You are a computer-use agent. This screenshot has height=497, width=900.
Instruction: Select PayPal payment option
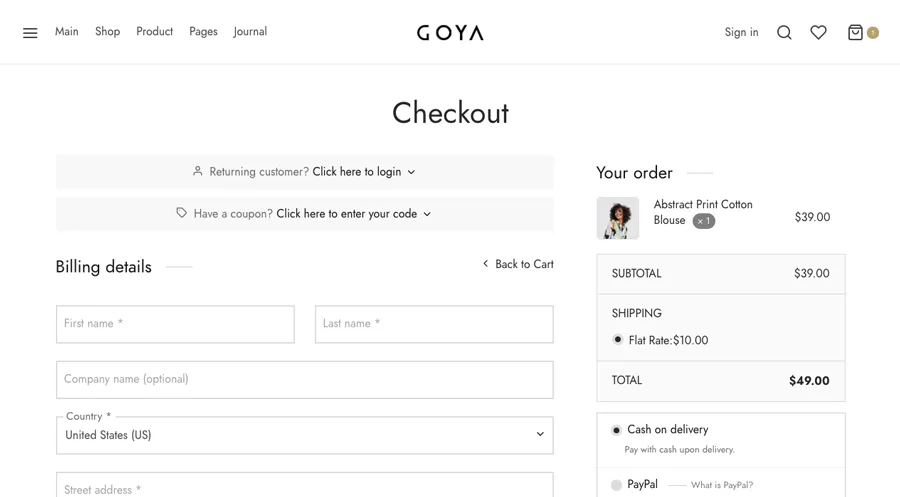tap(616, 485)
